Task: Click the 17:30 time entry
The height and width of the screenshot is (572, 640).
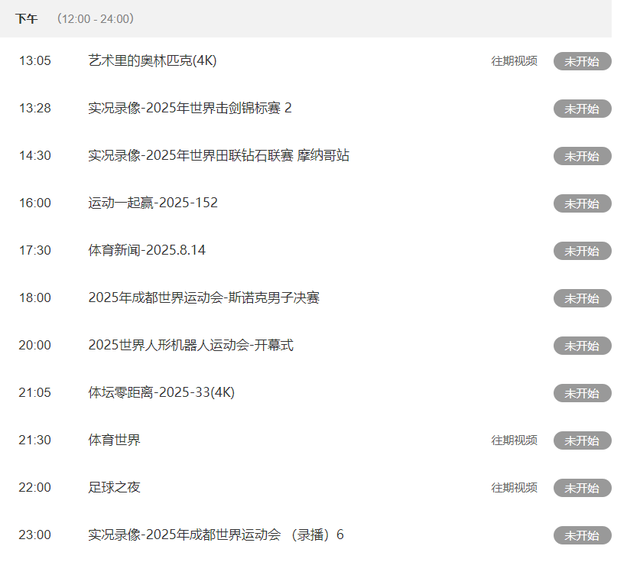Action: [35, 250]
